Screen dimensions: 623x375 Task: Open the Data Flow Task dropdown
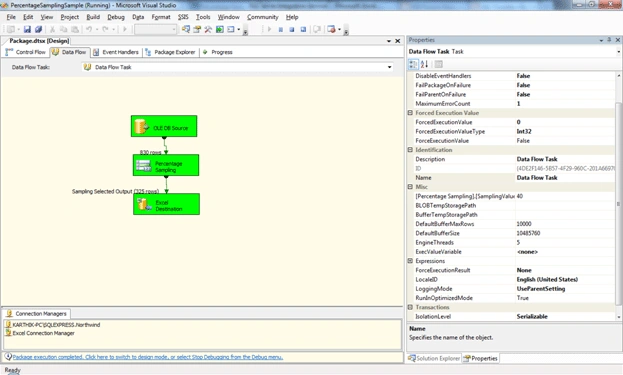[x=389, y=67]
